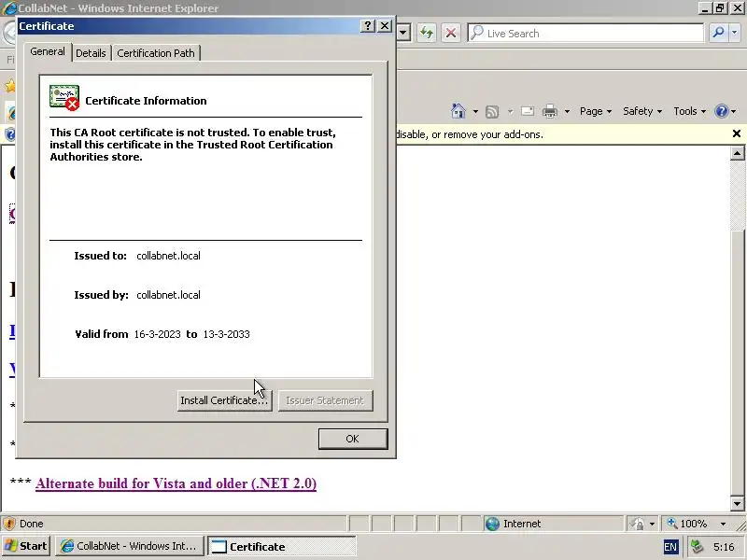This screenshot has height=560, width=747.
Task: Click the expiry date 13-3-2033
Action: pyautogui.click(x=226, y=334)
